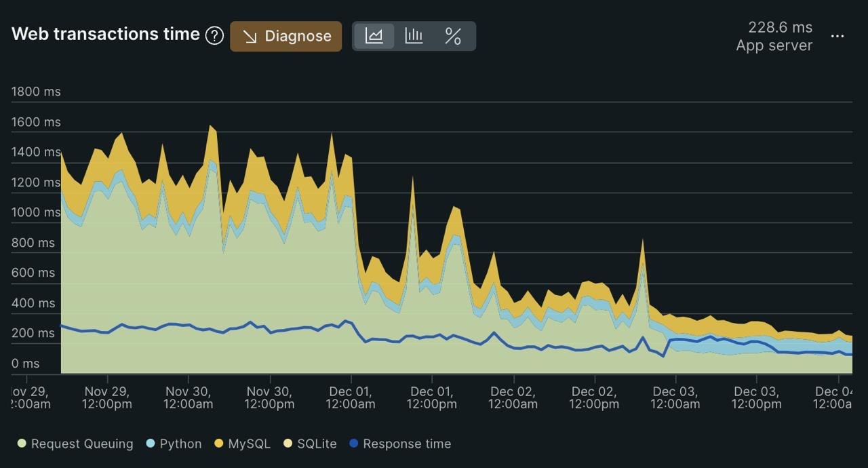Image resolution: width=868 pixels, height=468 pixels.
Task: Click the dark blue Response time dot
Action: (x=354, y=444)
